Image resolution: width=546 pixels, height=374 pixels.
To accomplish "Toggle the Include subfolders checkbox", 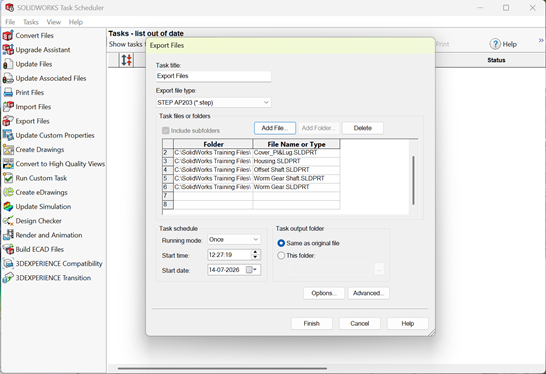I will pyautogui.click(x=165, y=131).
